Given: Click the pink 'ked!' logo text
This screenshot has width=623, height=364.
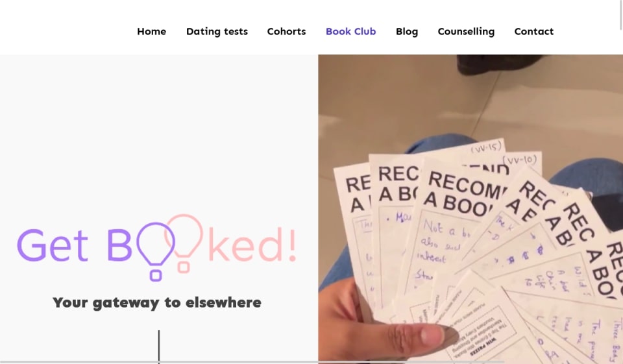Looking at the screenshot, I should tap(252, 245).
